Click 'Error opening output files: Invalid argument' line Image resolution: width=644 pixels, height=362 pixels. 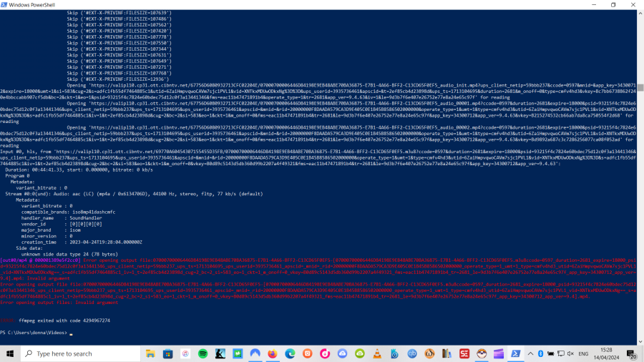(x=59, y=303)
